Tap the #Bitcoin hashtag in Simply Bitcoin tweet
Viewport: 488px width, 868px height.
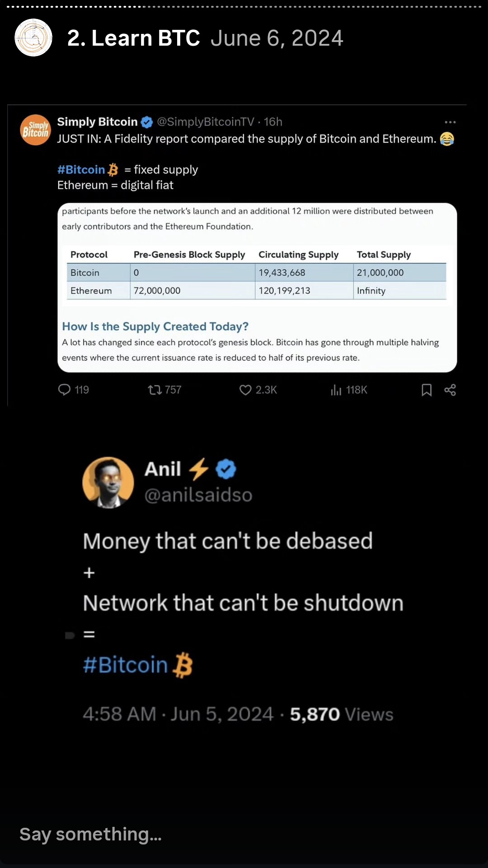click(81, 170)
